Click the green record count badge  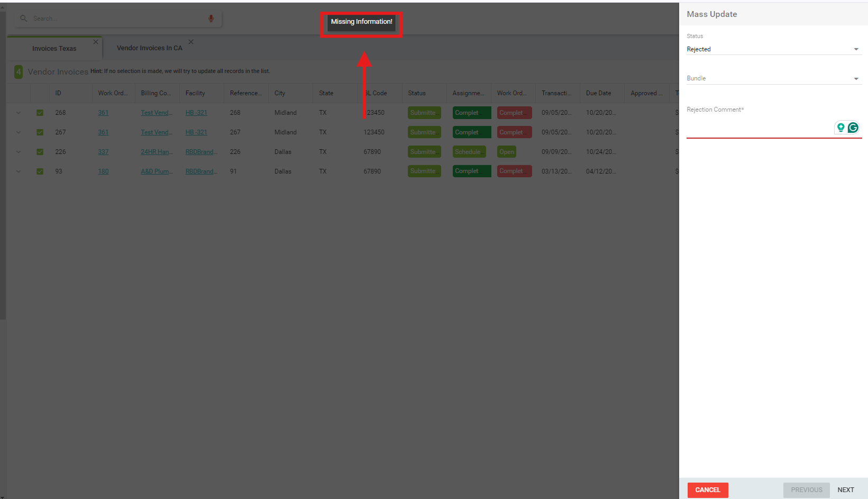tap(19, 71)
